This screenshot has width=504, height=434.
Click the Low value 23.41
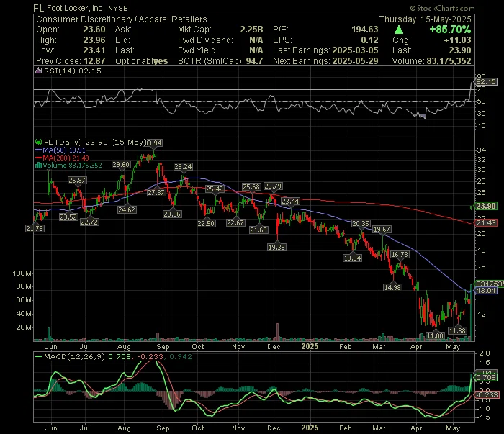pyautogui.click(x=94, y=50)
